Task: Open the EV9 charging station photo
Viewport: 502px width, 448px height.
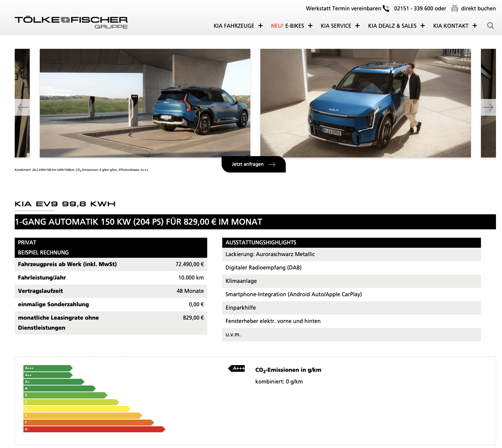Action: 145,103
